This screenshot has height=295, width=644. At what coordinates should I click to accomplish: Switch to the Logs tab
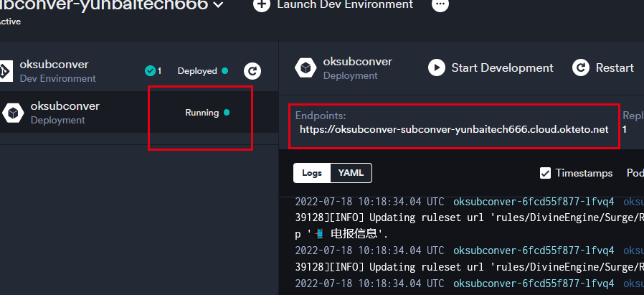tap(312, 173)
